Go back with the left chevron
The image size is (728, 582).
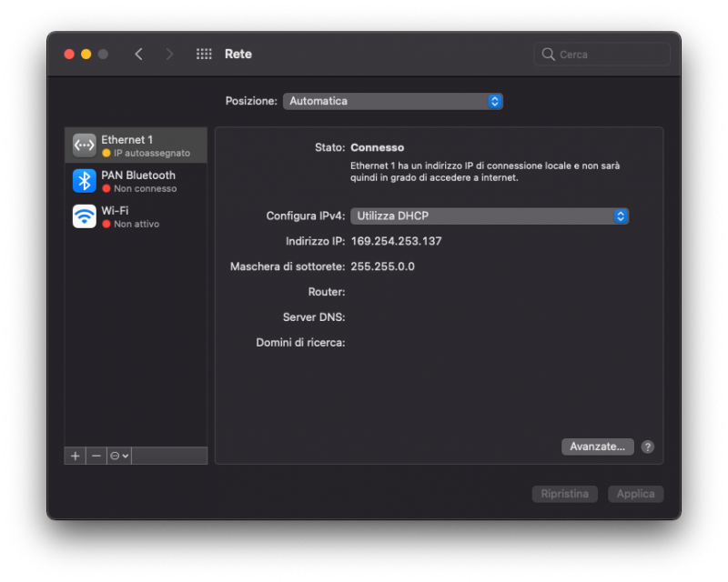138,55
